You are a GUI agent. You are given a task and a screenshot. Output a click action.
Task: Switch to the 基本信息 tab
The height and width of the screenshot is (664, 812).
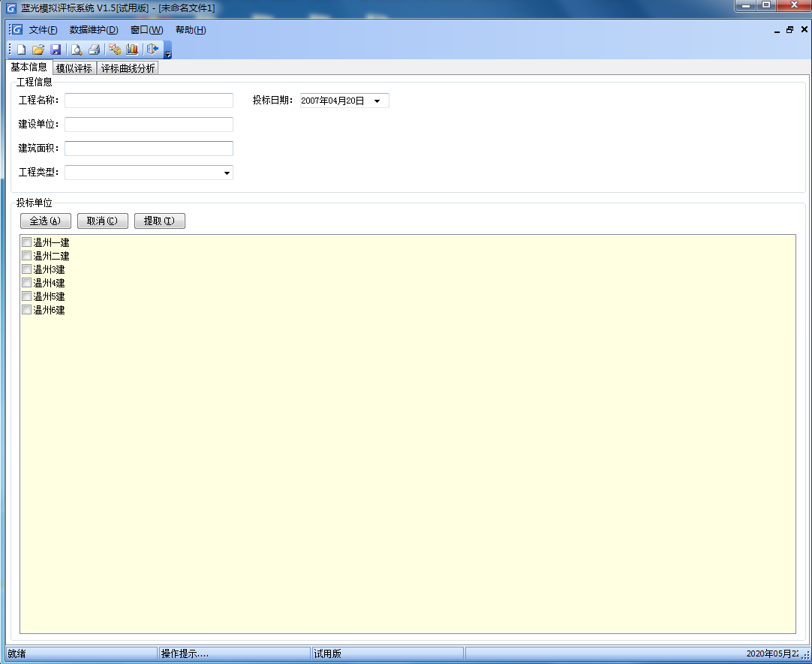tap(29, 68)
